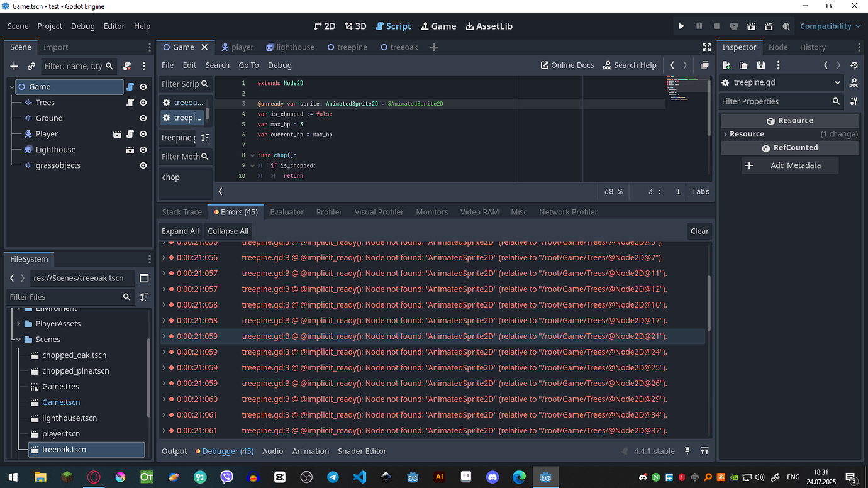The height and width of the screenshot is (488, 868).
Task: Instantiate a child scene via the link icon
Action: click(x=30, y=66)
